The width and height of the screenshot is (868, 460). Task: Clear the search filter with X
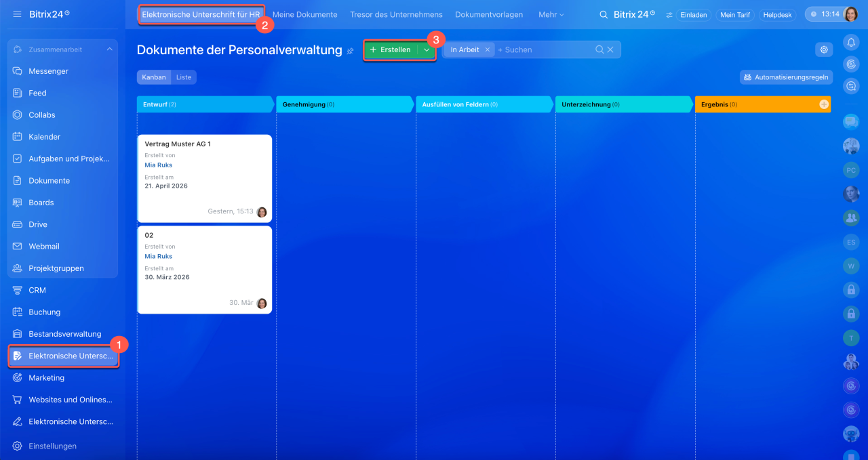pos(610,49)
